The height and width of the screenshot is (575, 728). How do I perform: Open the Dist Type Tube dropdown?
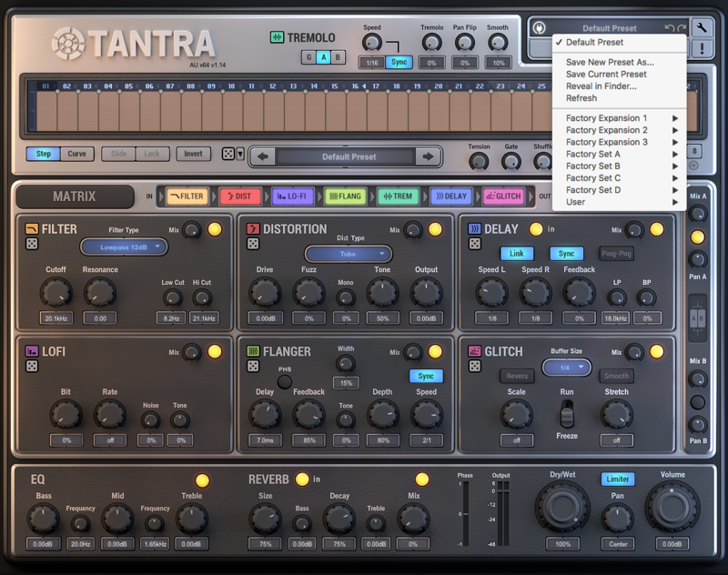pyautogui.click(x=348, y=254)
